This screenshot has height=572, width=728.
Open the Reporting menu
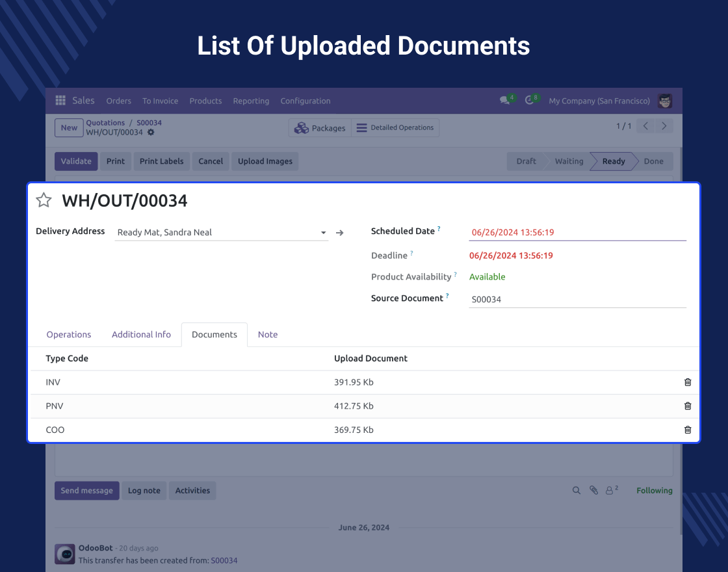click(x=251, y=101)
